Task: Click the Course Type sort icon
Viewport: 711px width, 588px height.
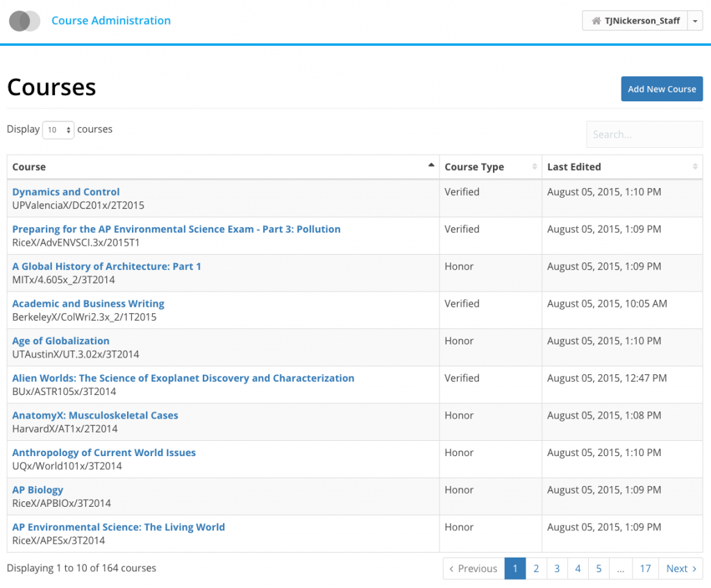Action: (x=535, y=167)
